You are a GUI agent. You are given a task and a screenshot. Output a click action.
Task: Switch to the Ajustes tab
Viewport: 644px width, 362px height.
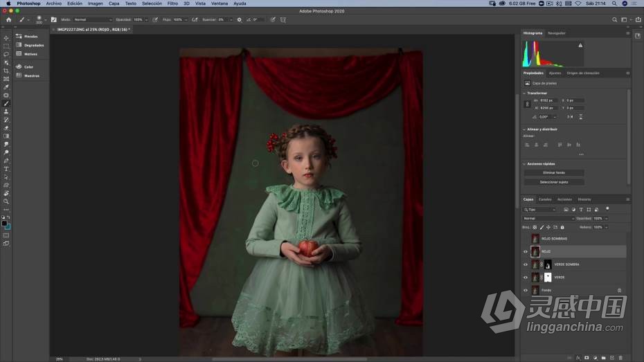[555, 73]
